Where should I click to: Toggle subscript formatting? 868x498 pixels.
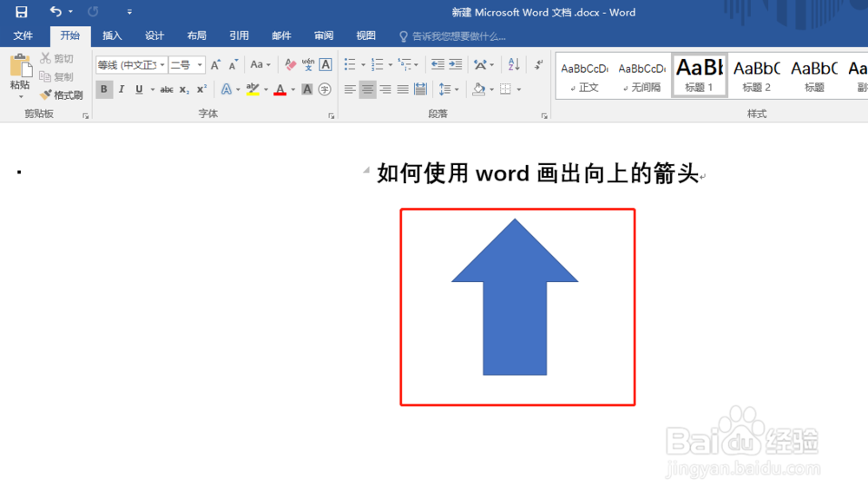point(184,89)
